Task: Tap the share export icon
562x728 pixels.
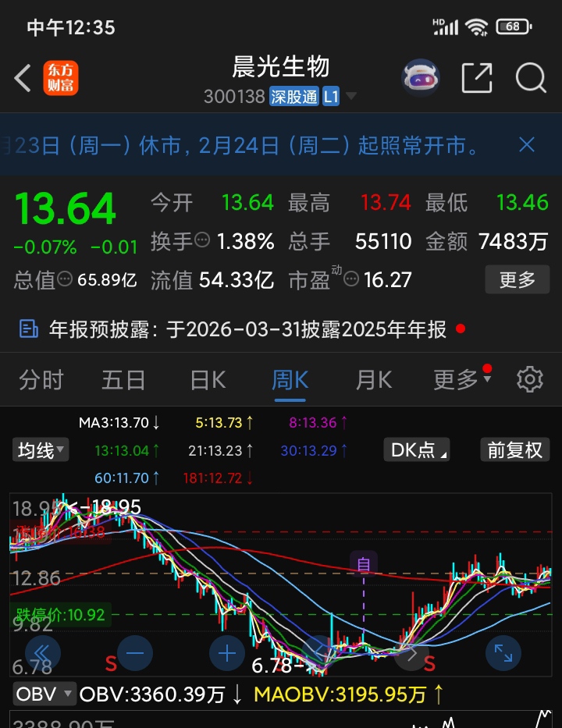Action: click(x=477, y=77)
